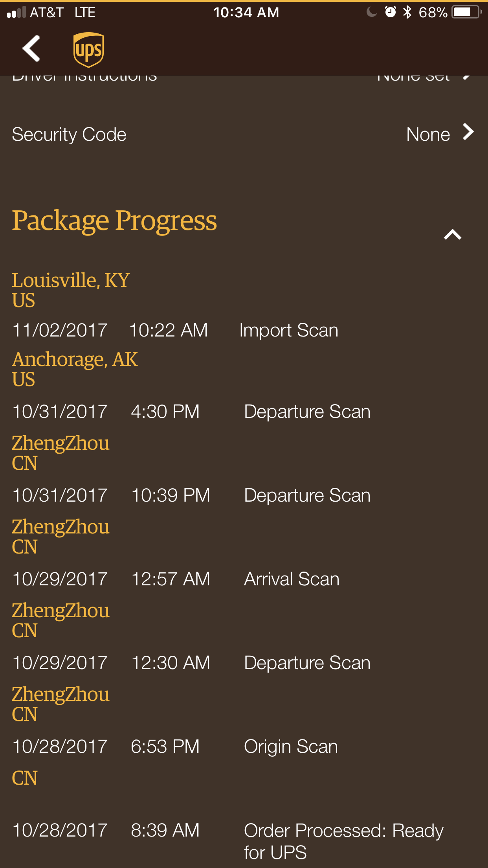This screenshot has height=868, width=488.
Task: Tap the battery status icon
Action: pos(466,12)
